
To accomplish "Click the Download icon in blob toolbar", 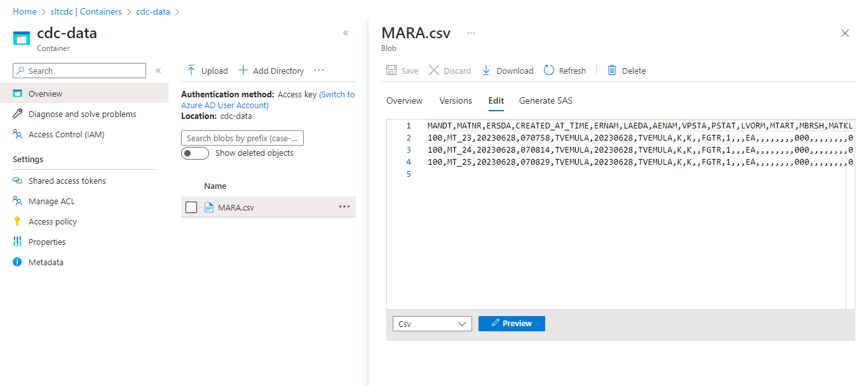I will point(486,71).
